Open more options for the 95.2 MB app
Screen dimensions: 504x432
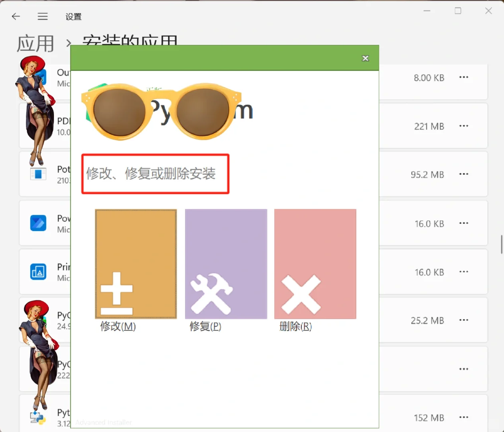464,174
